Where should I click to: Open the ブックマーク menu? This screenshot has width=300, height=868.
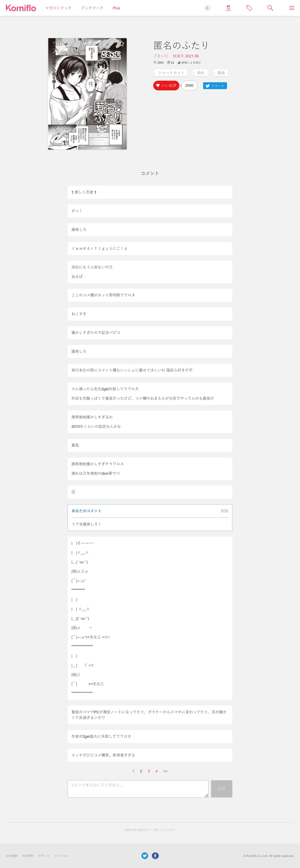point(92,8)
